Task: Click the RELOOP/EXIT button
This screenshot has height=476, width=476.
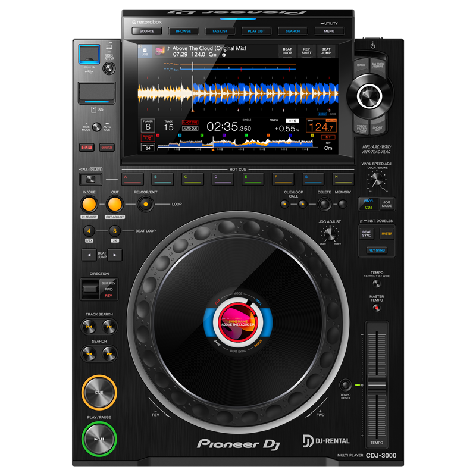Action: pyautogui.click(x=146, y=204)
